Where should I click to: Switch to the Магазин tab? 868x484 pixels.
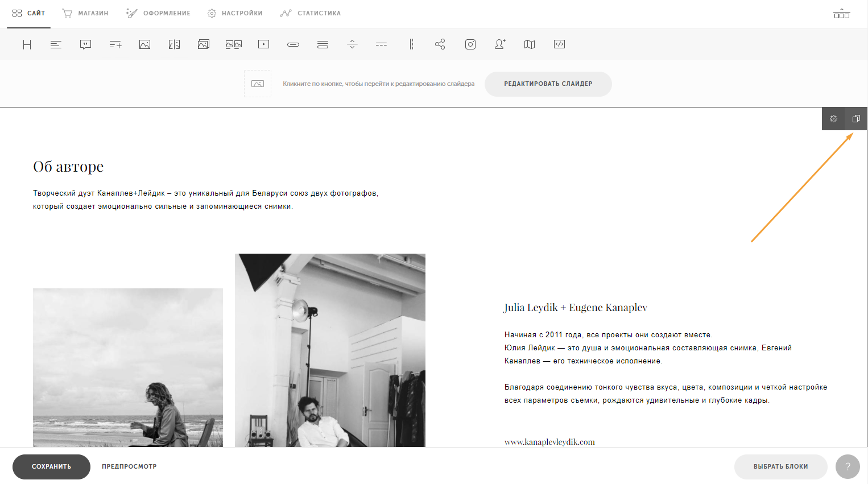pos(85,13)
